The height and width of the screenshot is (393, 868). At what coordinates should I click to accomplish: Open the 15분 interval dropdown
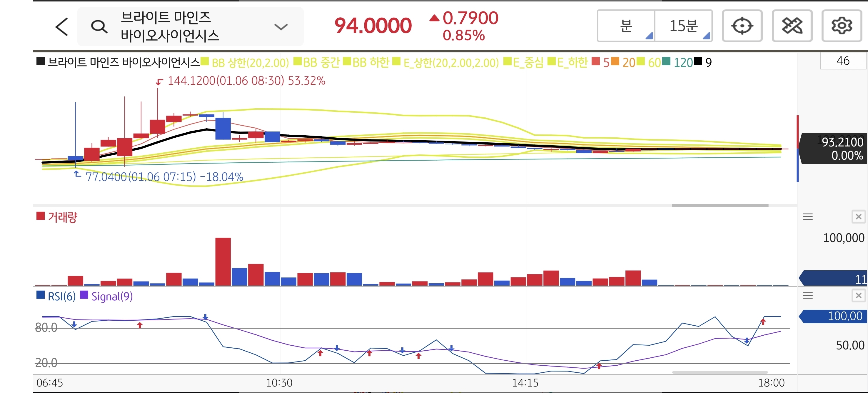tap(683, 26)
